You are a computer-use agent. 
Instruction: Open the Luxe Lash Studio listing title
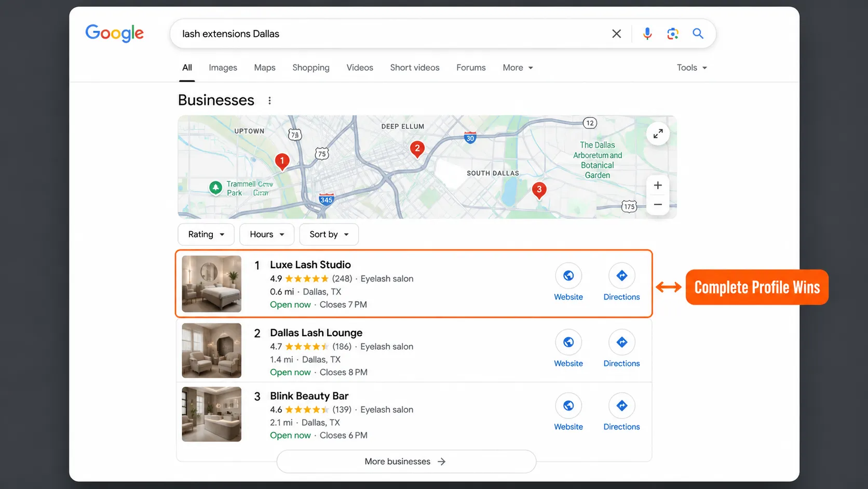tap(310, 265)
